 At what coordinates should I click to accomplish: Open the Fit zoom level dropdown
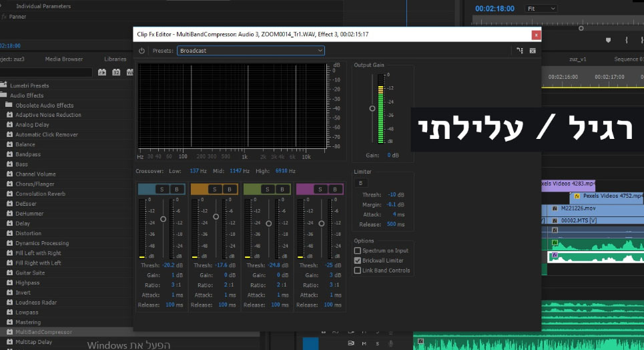pyautogui.click(x=541, y=9)
